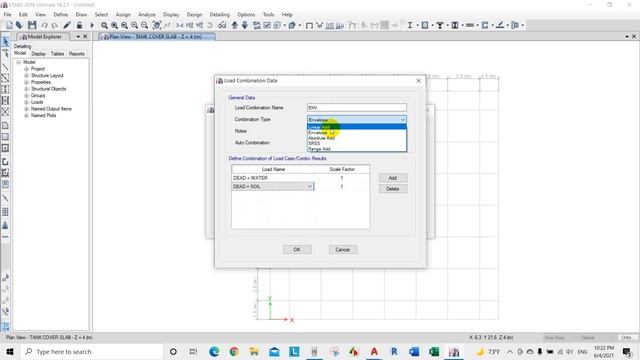The width and height of the screenshot is (640, 360).
Task: Open the Combination Type dropdown showing Envelope
Action: 357,120
